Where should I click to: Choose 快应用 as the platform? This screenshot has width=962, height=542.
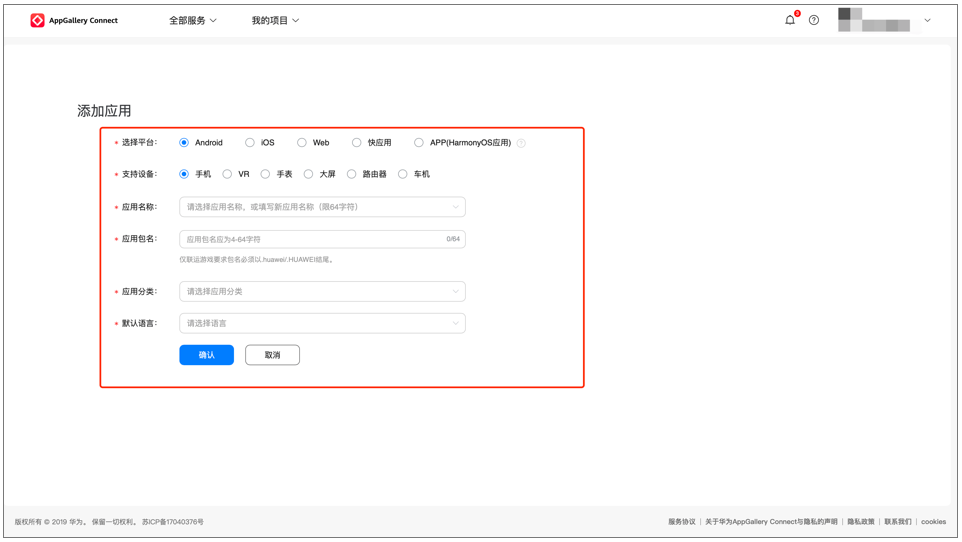click(x=357, y=143)
